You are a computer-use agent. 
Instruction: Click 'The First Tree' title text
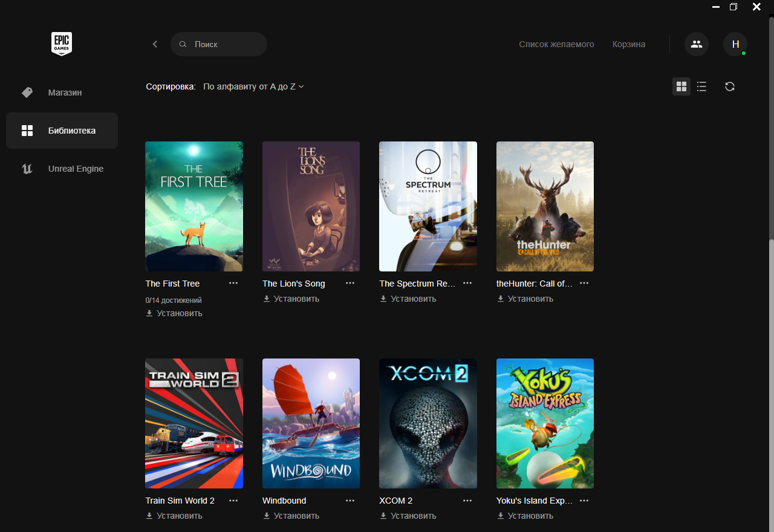tap(172, 284)
